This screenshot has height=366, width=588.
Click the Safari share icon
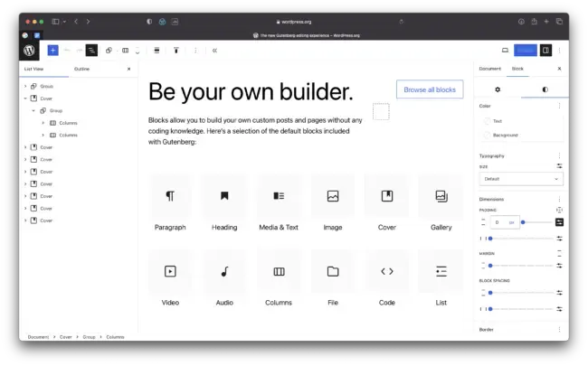point(534,22)
